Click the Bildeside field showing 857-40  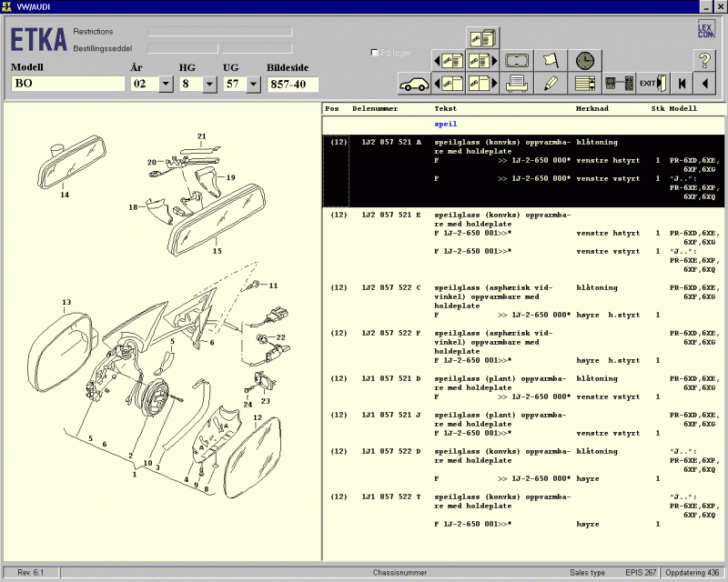292,84
